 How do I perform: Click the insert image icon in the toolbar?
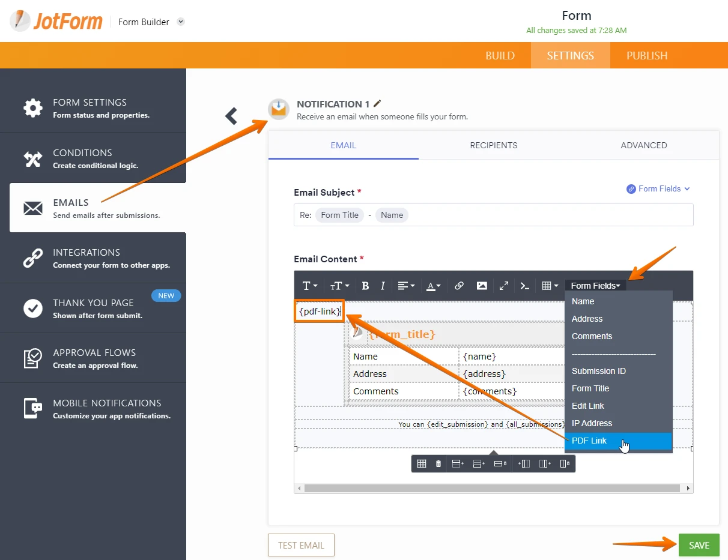pos(482,286)
